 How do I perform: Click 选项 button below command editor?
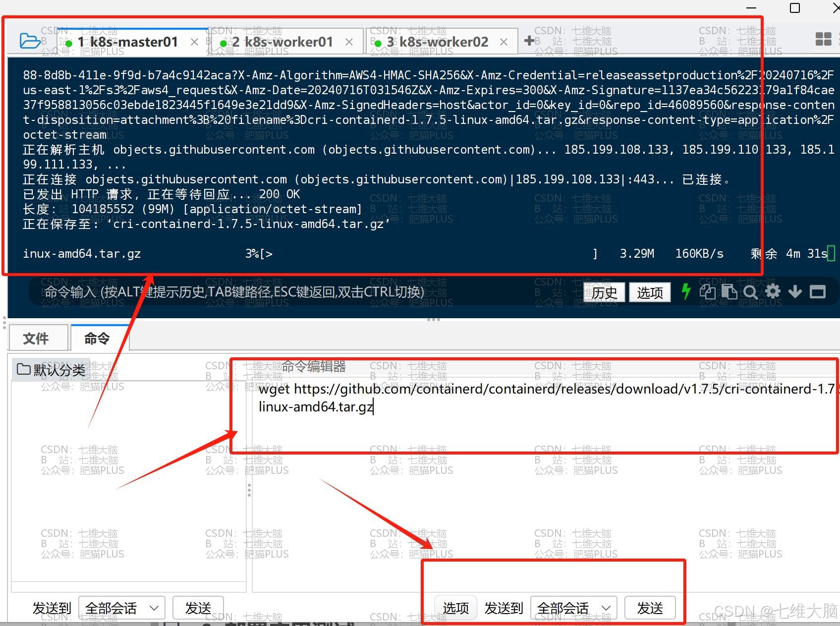[x=455, y=608]
